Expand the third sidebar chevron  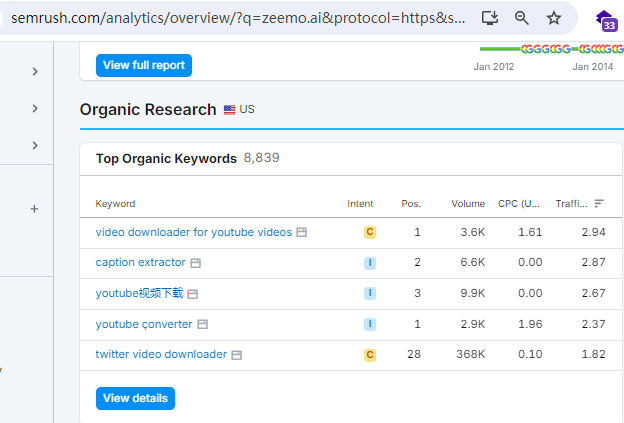click(x=35, y=145)
